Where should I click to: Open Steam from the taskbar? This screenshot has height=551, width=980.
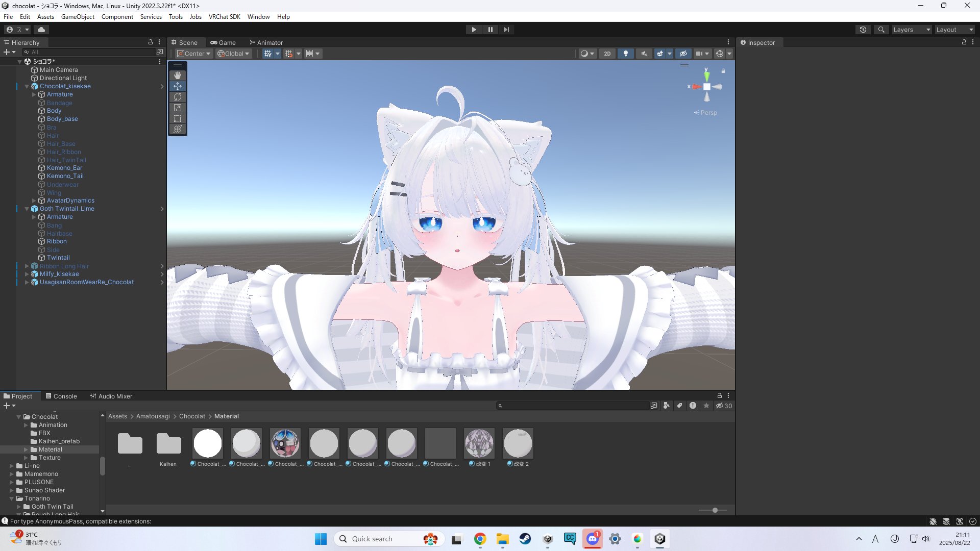pyautogui.click(x=525, y=539)
